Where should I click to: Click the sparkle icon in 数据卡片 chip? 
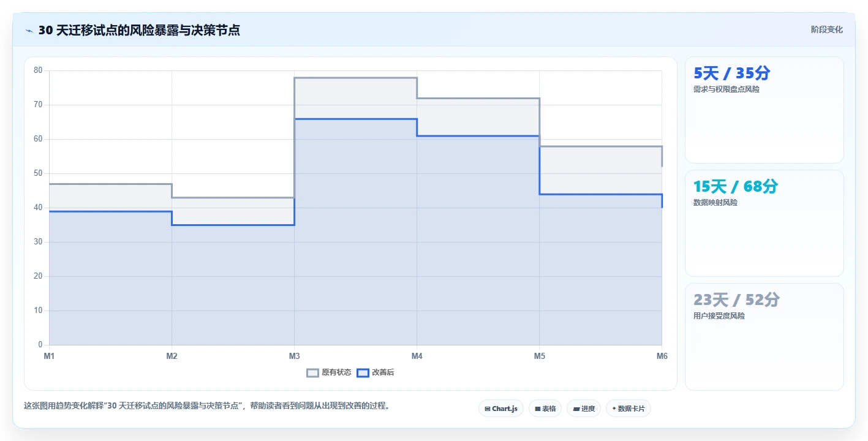pos(614,408)
